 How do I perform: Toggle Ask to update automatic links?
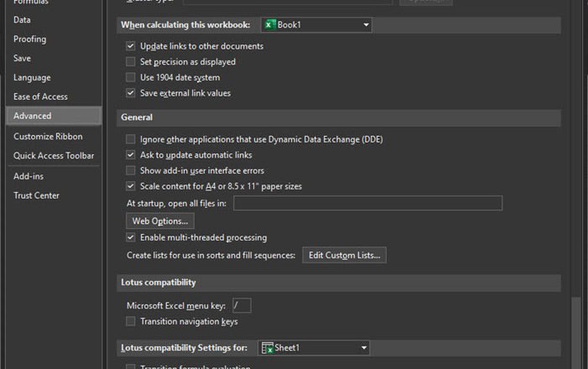pos(131,155)
